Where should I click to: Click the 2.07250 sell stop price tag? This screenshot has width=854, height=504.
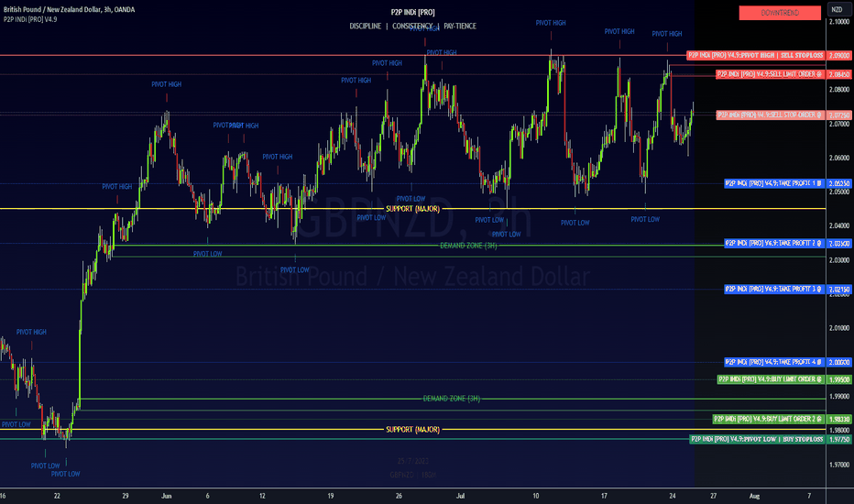[839, 115]
